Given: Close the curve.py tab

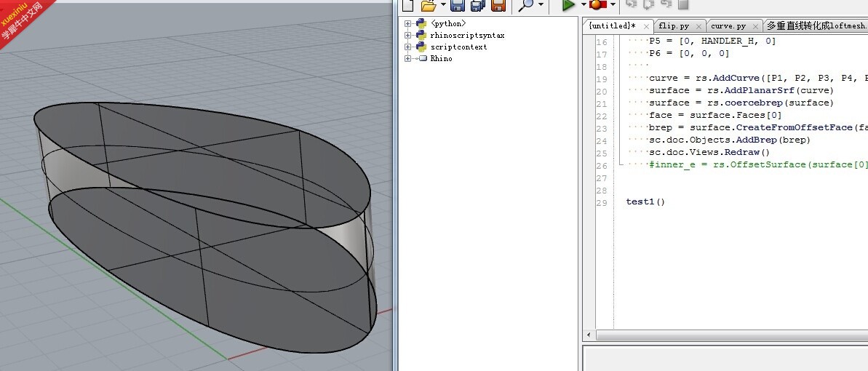Looking at the screenshot, I should pos(754,27).
